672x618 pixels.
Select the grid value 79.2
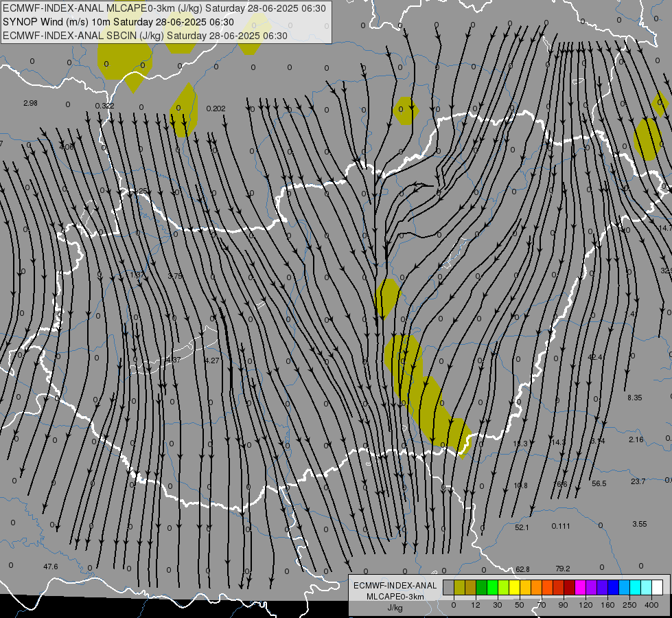click(563, 569)
